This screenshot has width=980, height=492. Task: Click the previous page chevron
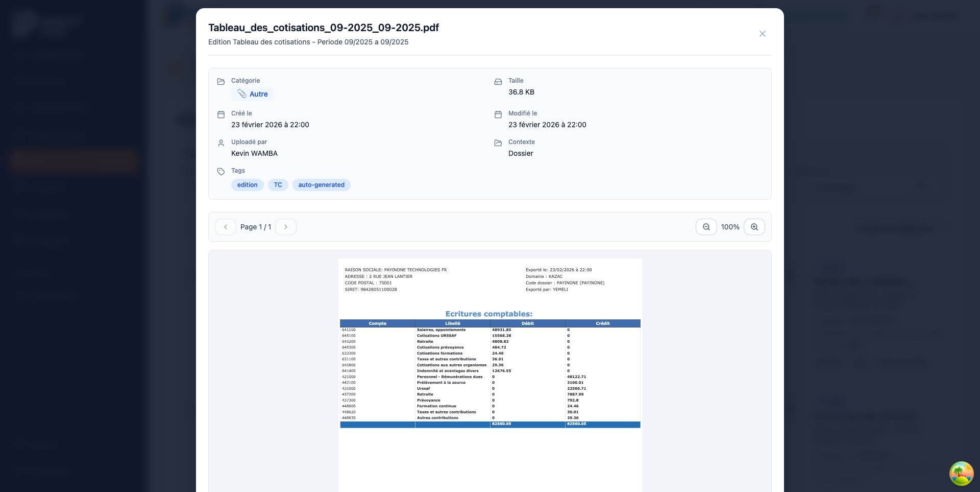(225, 226)
